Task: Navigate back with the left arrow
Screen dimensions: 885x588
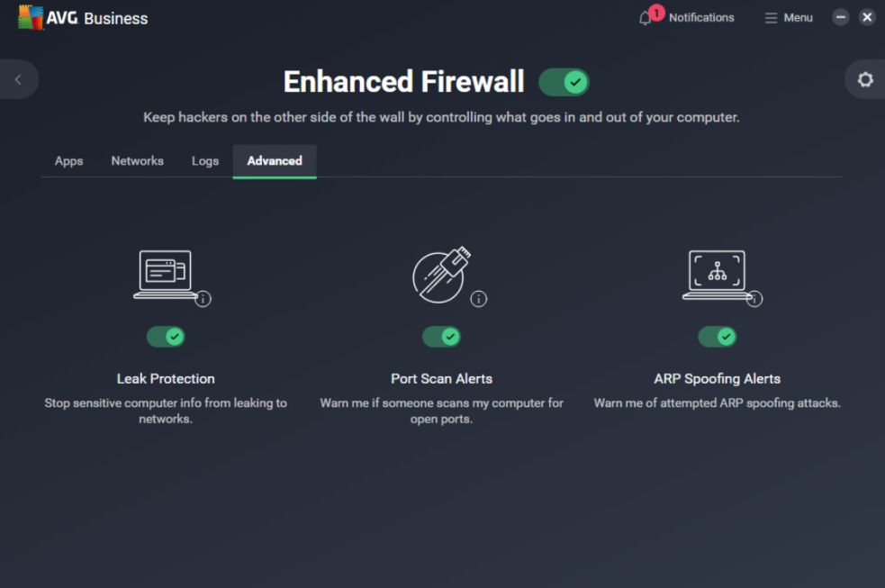Action: (x=18, y=79)
